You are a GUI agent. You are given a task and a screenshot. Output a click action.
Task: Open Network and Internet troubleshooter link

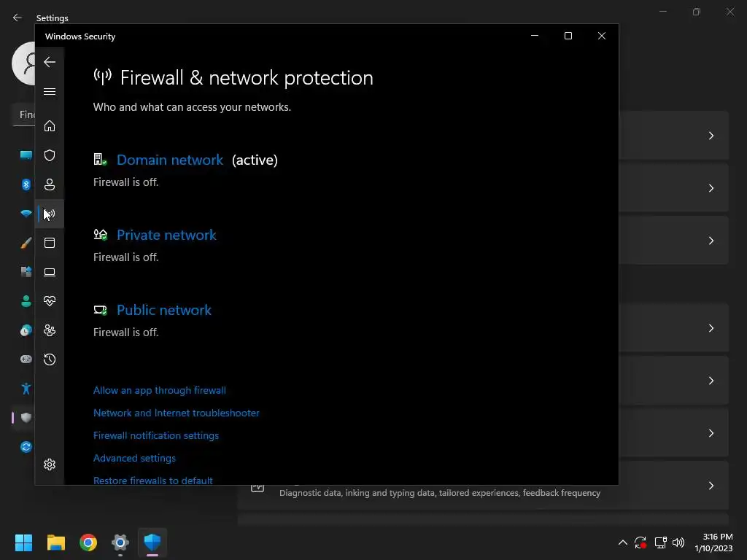click(177, 413)
